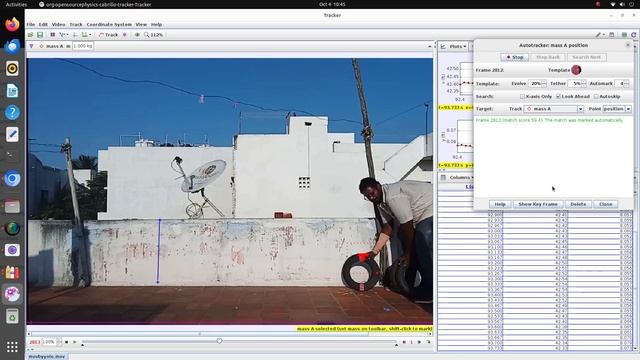Image resolution: width=640 pixels, height=360 pixels.
Task: Click the frame number readout 2813
Action: tap(35, 342)
